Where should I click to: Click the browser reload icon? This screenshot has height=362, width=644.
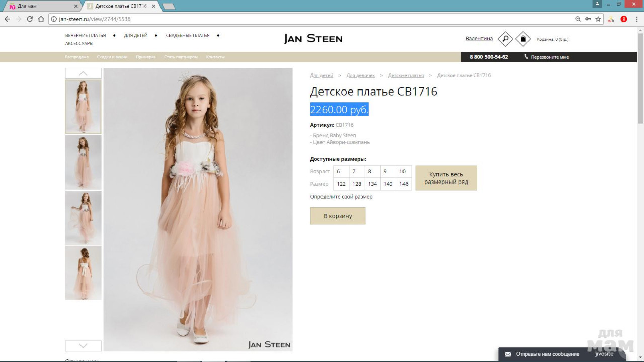point(30,19)
